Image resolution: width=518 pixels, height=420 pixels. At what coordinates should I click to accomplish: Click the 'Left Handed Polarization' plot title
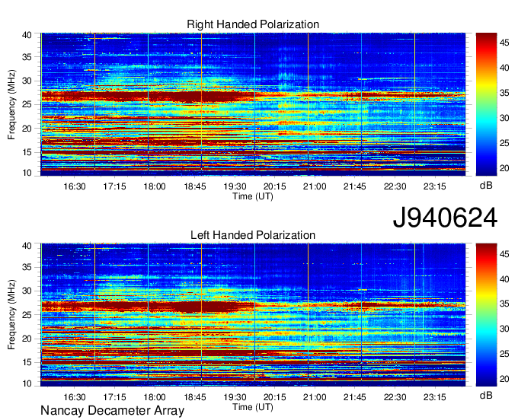(253, 235)
